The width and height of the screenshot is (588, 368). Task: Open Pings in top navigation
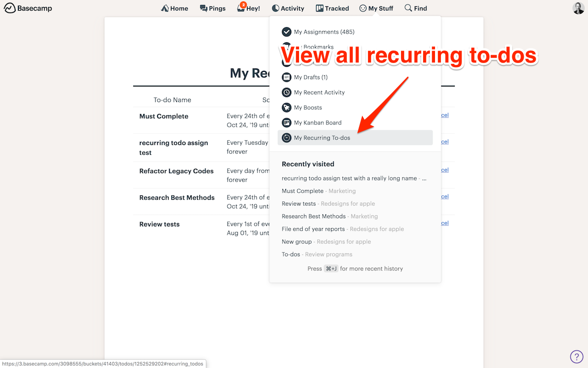(213, 8)
